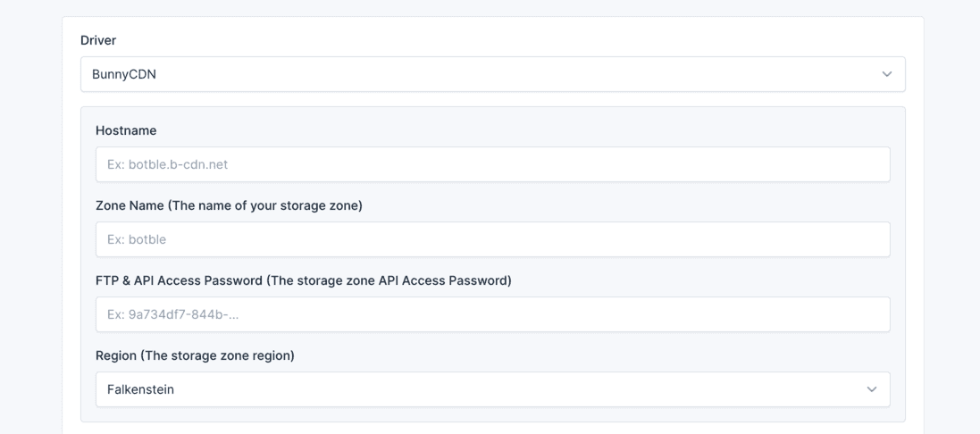Click the selected BunnyCDN value text
980x434 pixels.
point(124,74)
